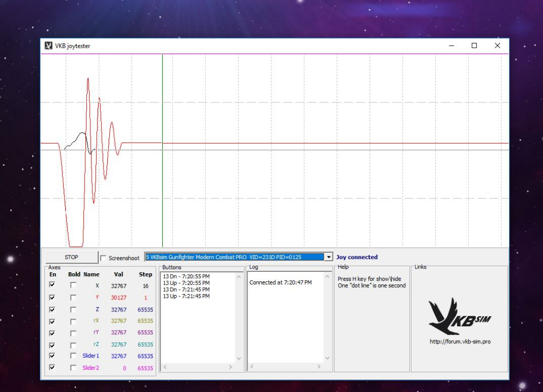This screenshot has height=392, width=543.
Task: Disable the Z axis En checkbox
Action: pos(52,310)
